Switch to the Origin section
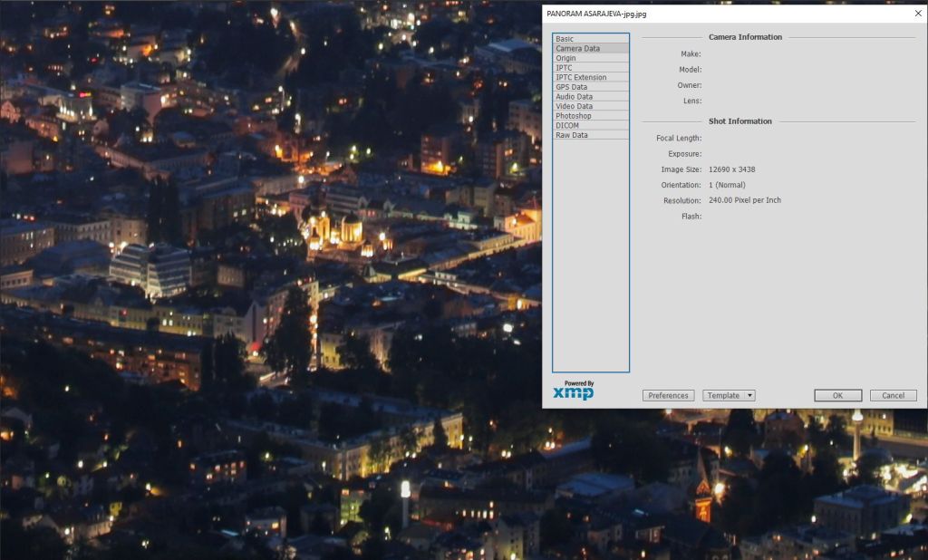This screenshot has height=560, width=928. [565, 58]
